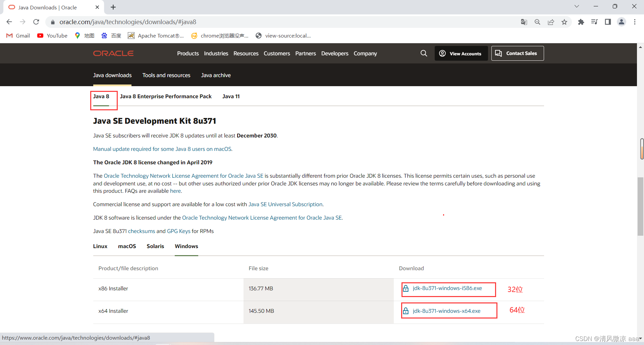The image size is (644, 345).
Task: Open the 地图 maps bookmark
Action: click(85, 36)
